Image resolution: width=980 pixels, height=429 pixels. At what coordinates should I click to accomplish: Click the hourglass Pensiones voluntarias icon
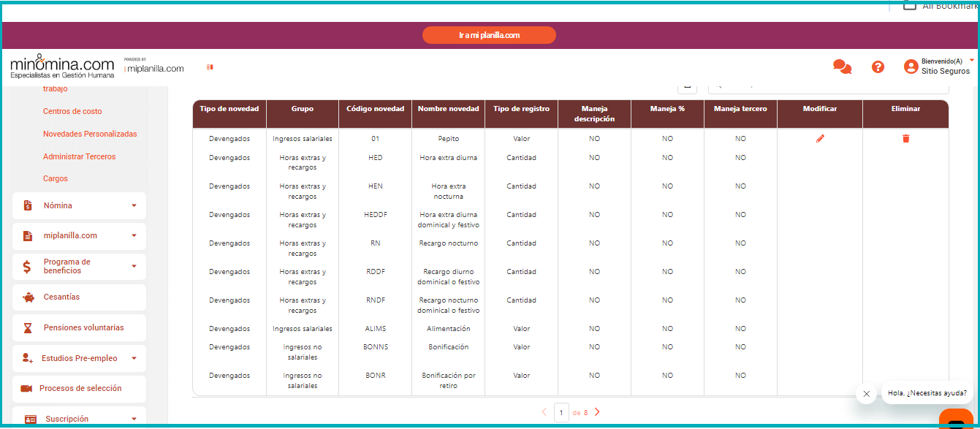(28, 328)
